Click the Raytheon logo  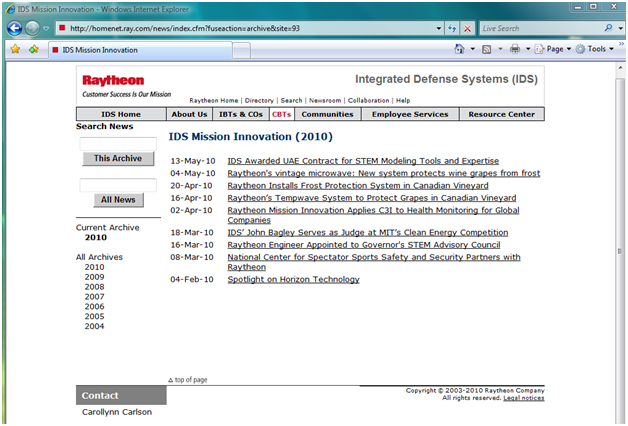pos(113,80)
